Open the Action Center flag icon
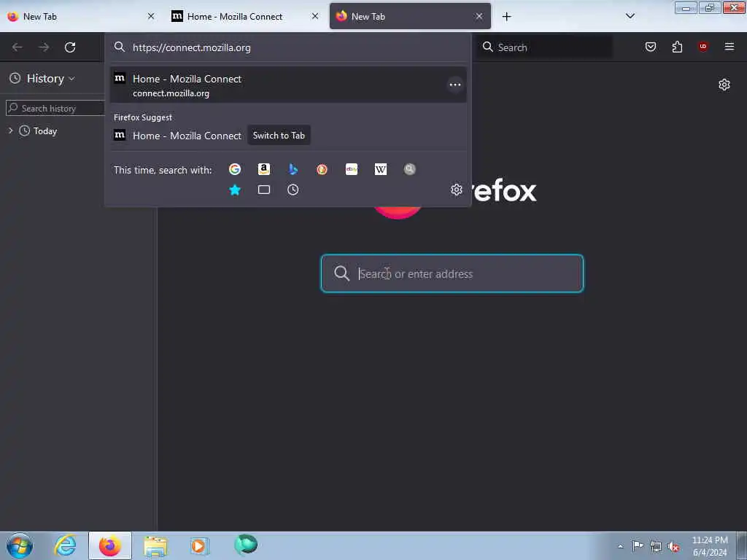Screen dimensions: 747x560 point(638,545)
